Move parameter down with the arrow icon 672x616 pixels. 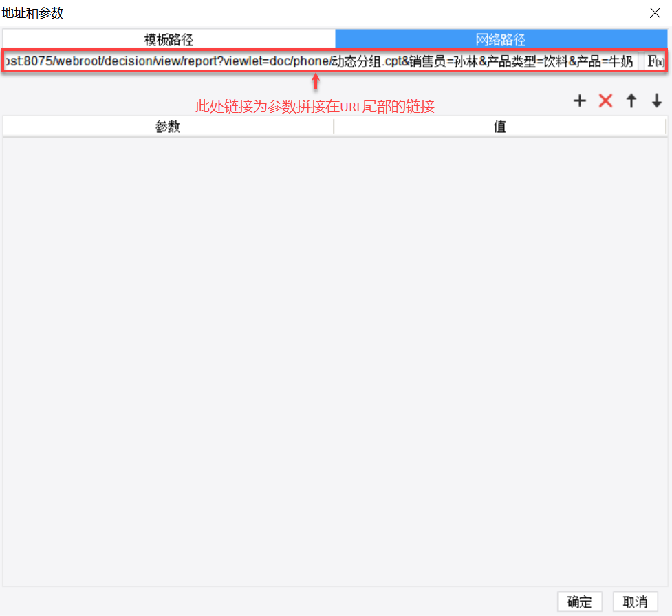[x=657, y=100]
